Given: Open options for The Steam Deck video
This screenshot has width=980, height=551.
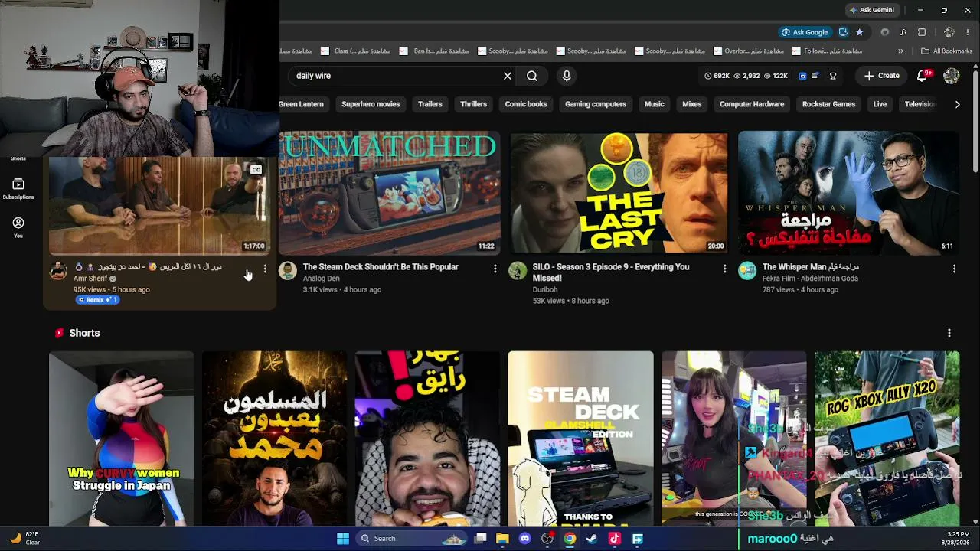Looking at the screenshot, I should point(495,269).
